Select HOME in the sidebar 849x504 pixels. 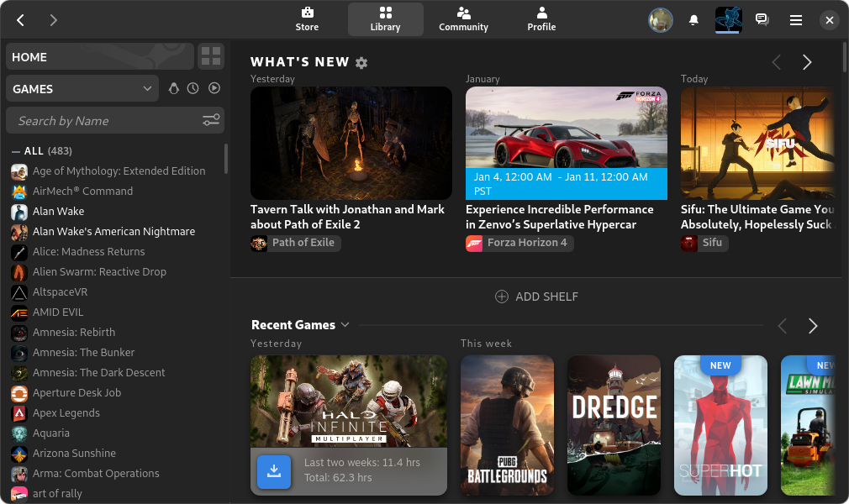click(100, 57)
